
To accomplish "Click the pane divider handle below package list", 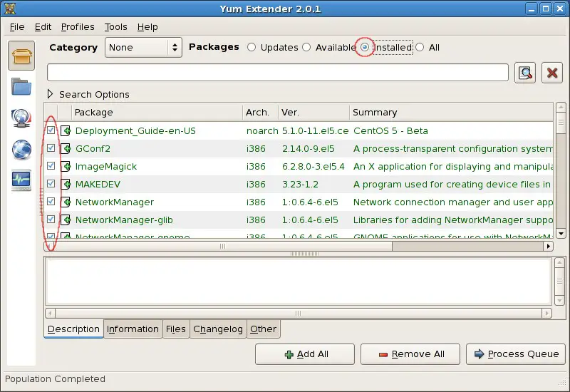I will (x=305, y=254).
